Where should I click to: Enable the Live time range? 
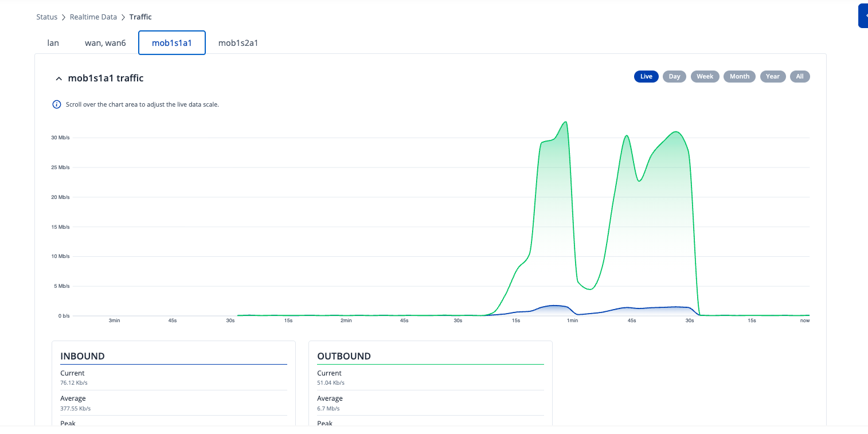[646, 77]
